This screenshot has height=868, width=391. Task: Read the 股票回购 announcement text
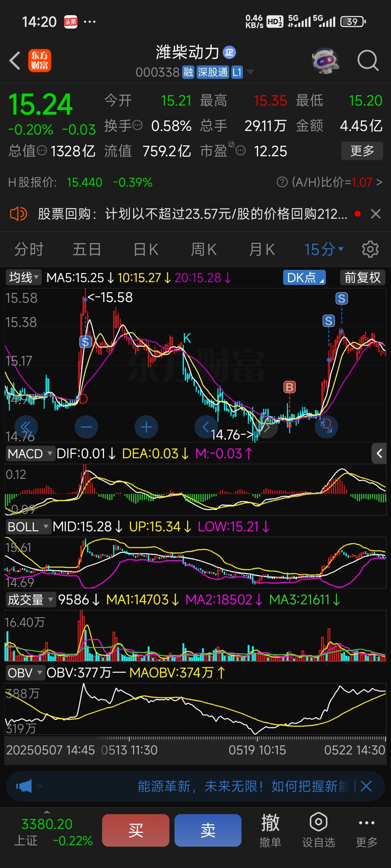(x=192, y=214)
